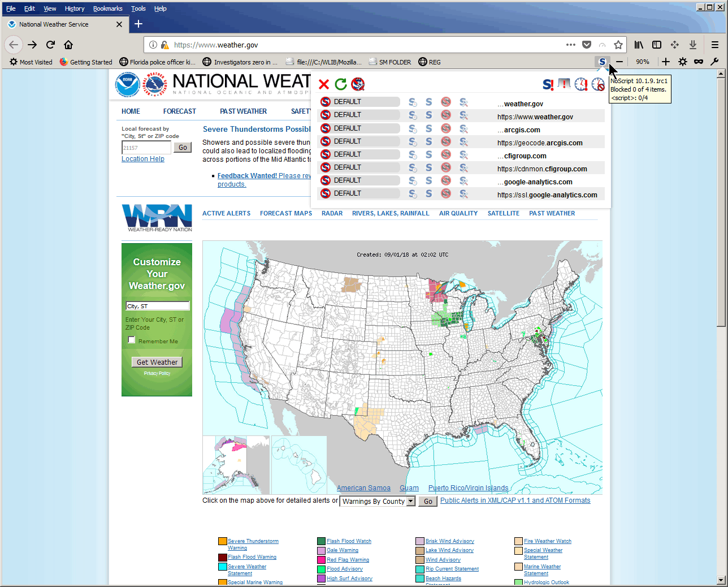Click the Home button icon
This screenshot has height=587, width=728.
68,45
